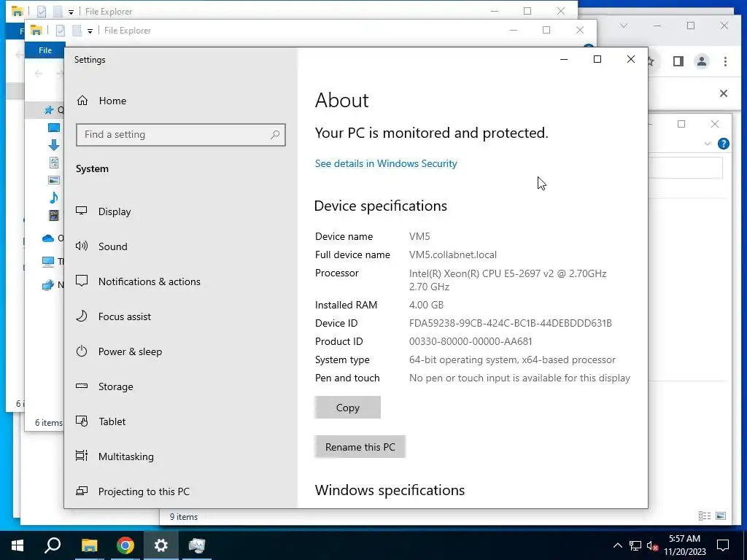
Task: Open taskbar Search
Action: coord(53,545)
